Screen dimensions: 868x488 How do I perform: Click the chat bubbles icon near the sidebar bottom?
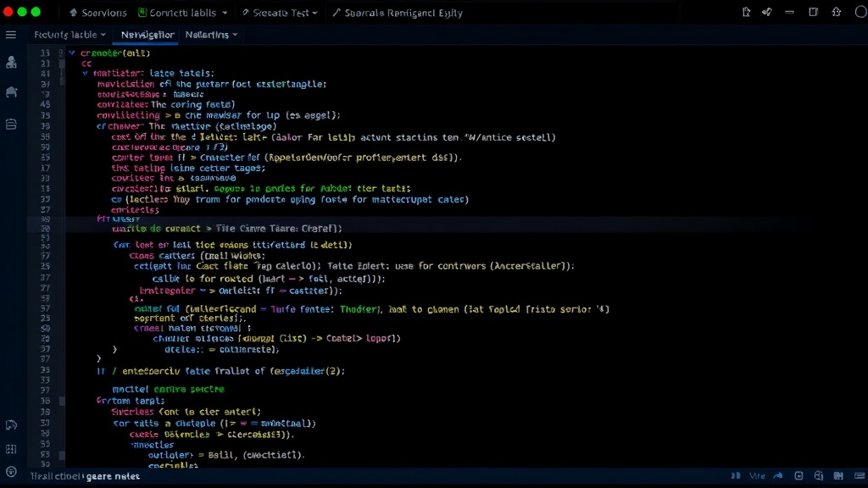(x=11, y=425)
